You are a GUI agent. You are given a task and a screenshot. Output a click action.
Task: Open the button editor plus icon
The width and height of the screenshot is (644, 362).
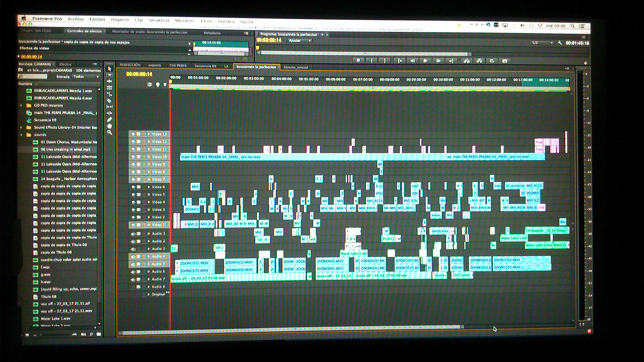[x=585, y=63]
